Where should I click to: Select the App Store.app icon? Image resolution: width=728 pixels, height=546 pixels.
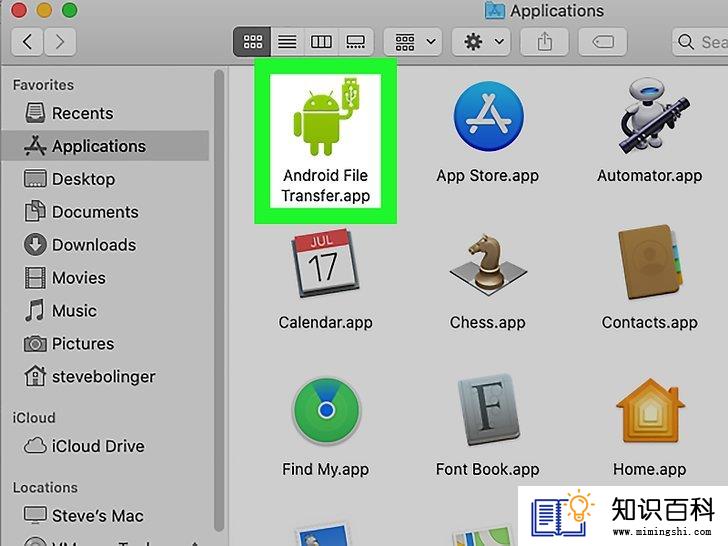tap(488, 117)
